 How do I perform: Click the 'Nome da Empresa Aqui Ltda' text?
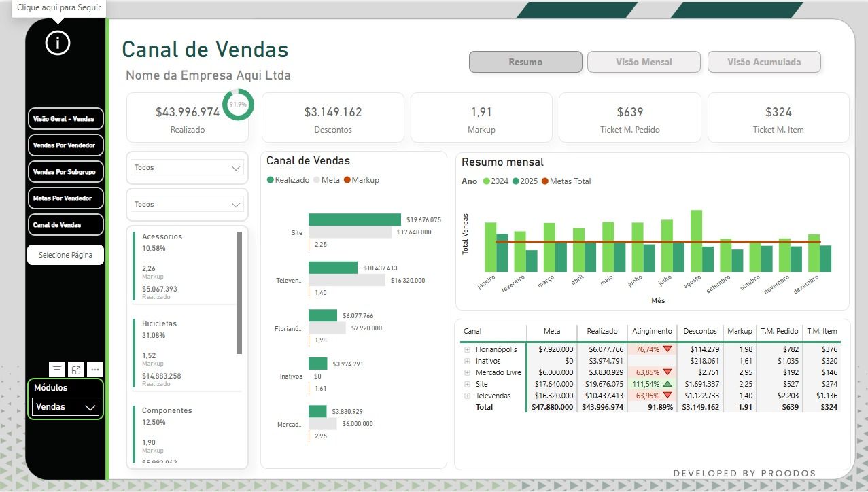tap(208, 75)
